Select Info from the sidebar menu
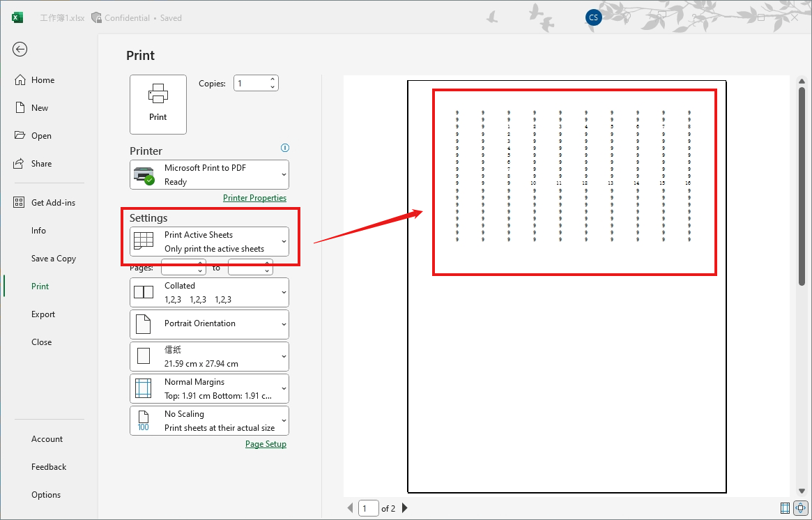Screen dimensions: 812x520 [x=40, y=230]
